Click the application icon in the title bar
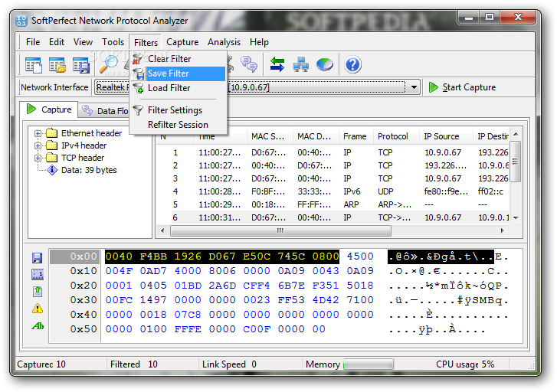The image size is (557, 392). coord(21,21)
